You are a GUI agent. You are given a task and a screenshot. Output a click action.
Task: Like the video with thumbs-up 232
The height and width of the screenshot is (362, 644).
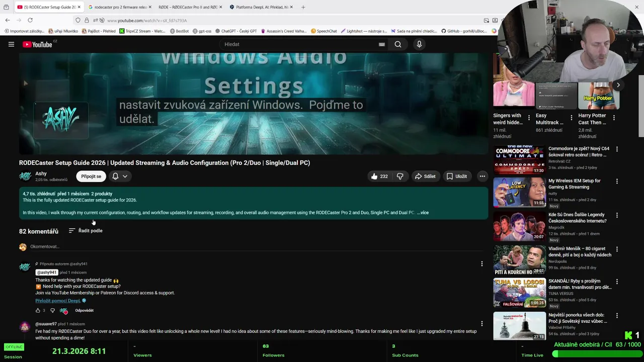tap(379, 176)
